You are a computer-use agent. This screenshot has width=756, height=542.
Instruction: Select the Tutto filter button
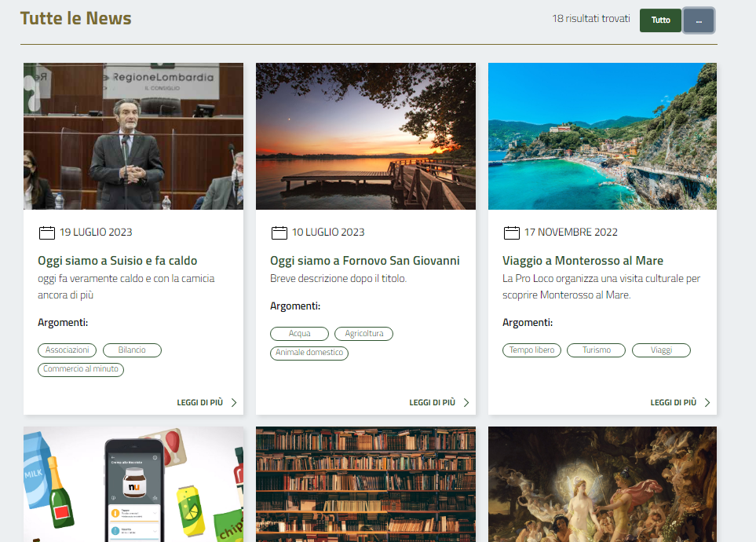pos(660,20)
